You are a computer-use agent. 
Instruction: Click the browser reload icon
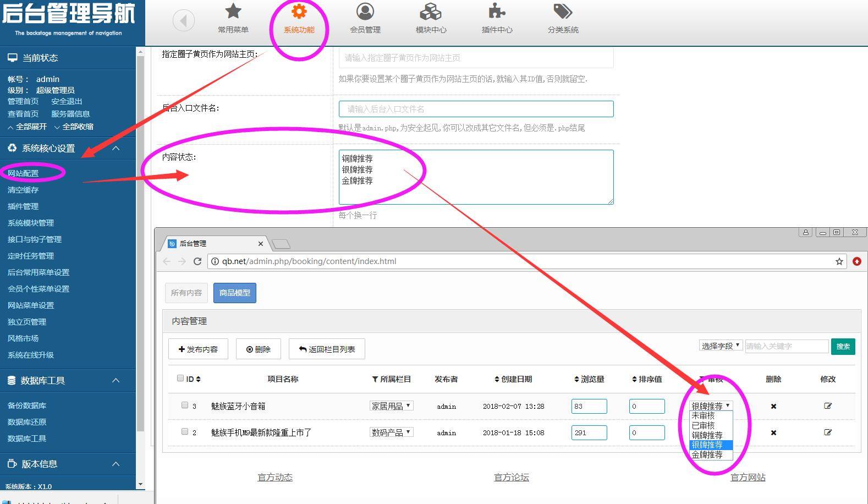[197, 261]
